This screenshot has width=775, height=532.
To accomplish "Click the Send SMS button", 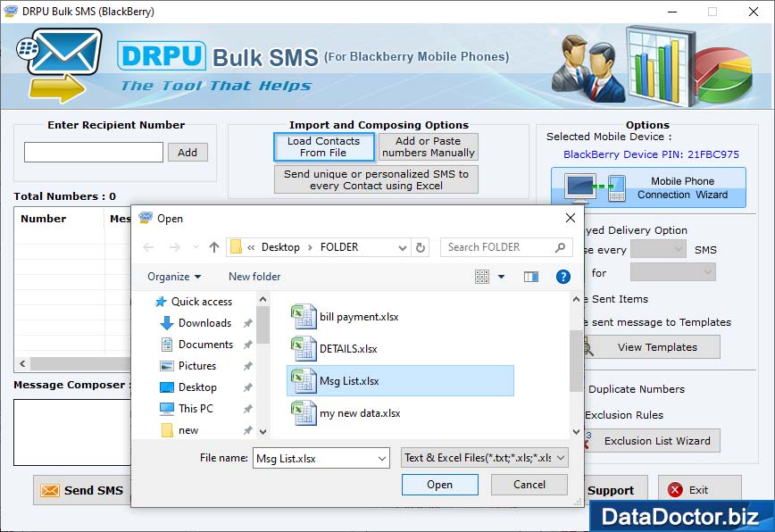I will pyautogui.click(x=82, y=490).
